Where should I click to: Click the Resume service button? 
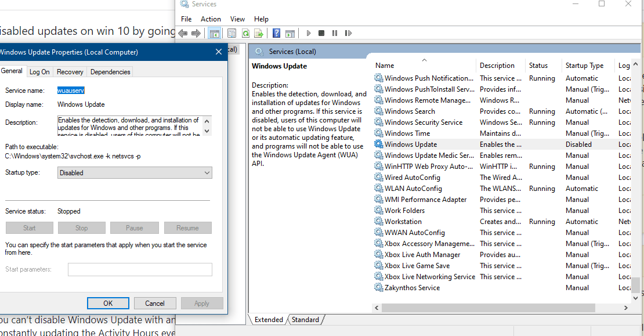(188, 227)
